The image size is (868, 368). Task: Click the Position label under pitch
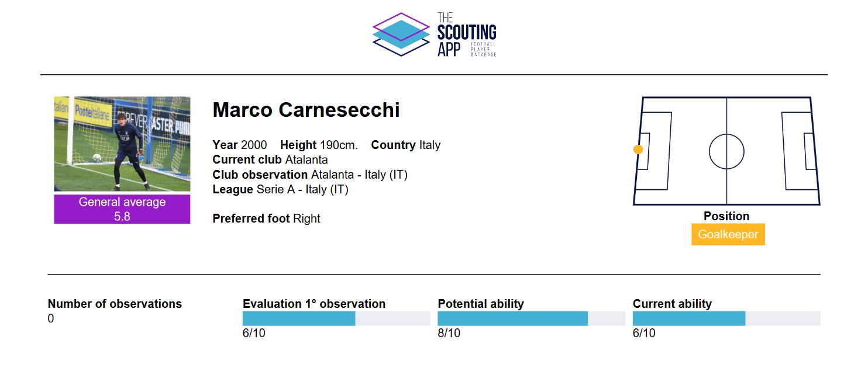pos(726,216)
